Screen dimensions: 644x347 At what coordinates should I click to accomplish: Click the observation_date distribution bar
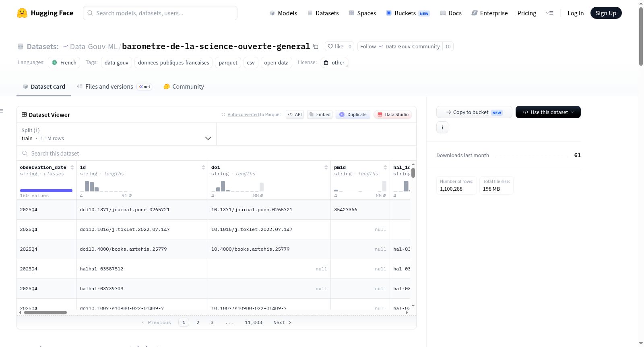point(46,190)
